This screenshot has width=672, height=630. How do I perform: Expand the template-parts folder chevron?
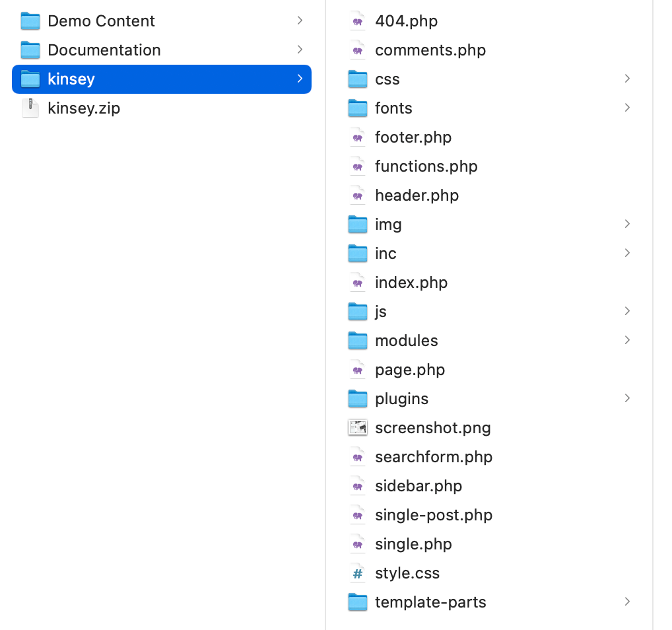627,602
